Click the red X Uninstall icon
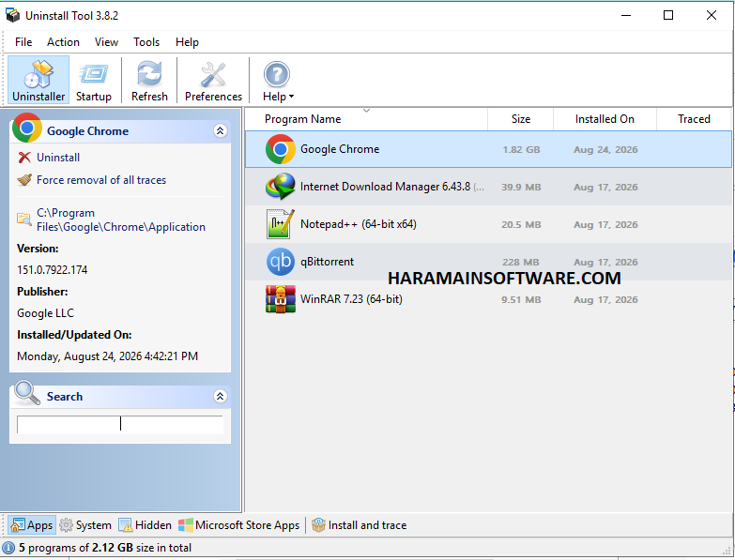This screenshot has width=735, height=560. click(x=24, y=158)
